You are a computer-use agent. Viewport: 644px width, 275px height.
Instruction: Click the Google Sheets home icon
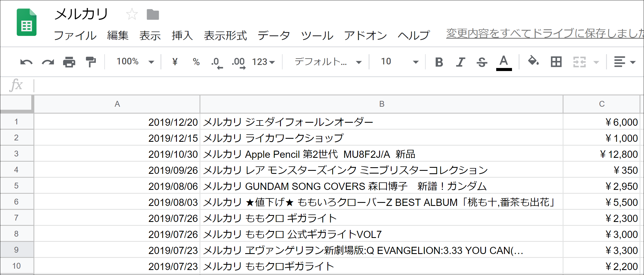(27, 22)
